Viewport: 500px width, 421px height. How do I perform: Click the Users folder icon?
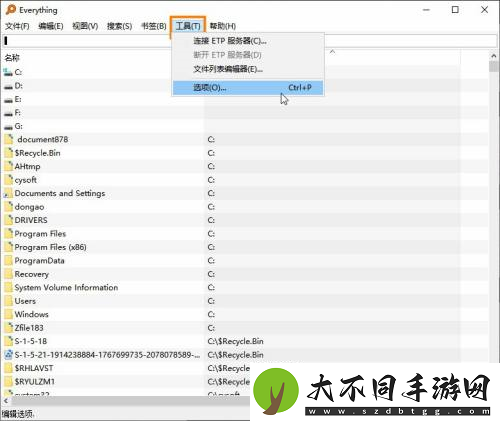(x=9, y=301)
